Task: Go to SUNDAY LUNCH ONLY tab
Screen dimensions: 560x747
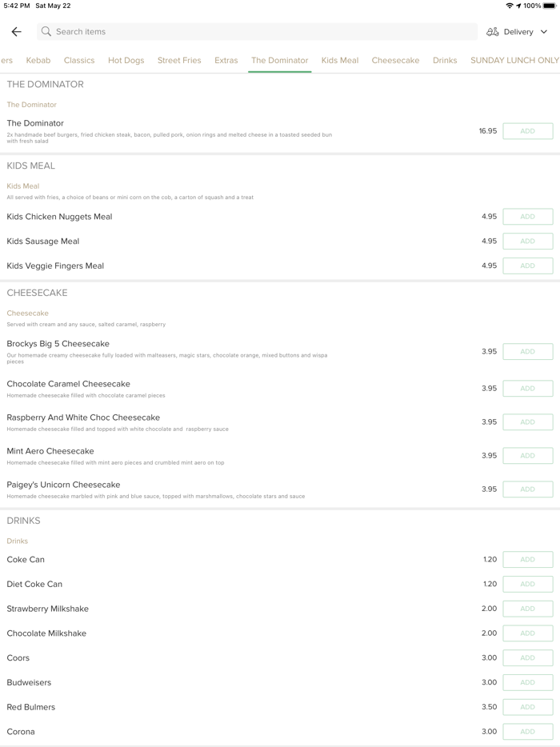Action: point(514,61)
